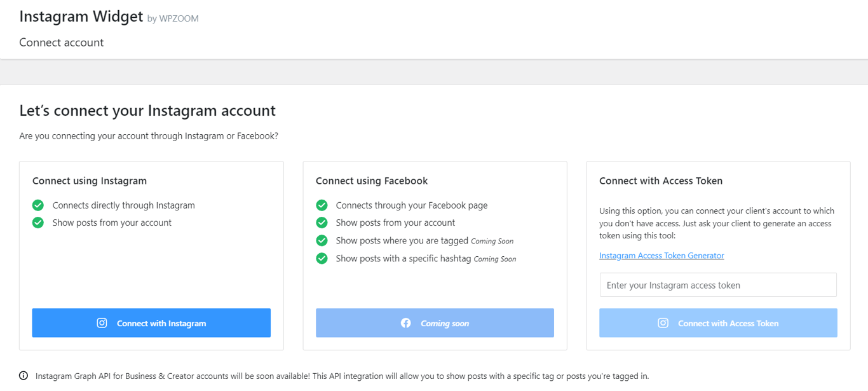Click the Instagram Widget title
The height and width of the screenshot is (391, 868).
coord(81,16)
